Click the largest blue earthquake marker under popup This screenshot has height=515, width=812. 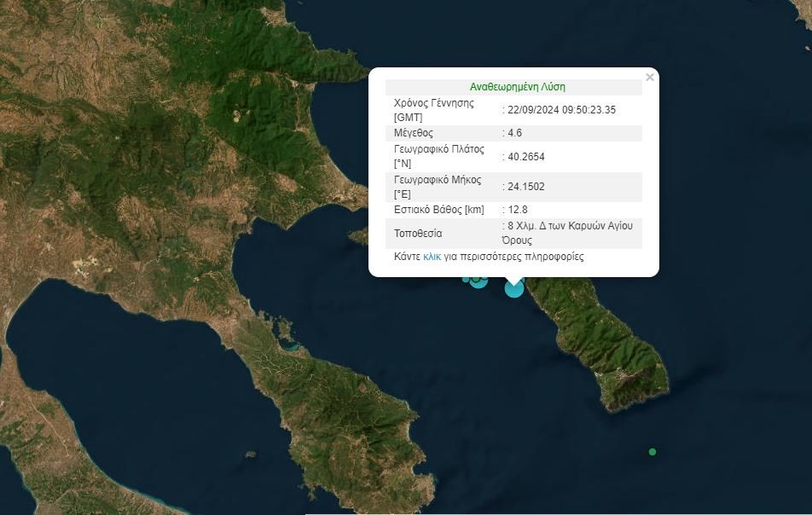coord(514,288)
